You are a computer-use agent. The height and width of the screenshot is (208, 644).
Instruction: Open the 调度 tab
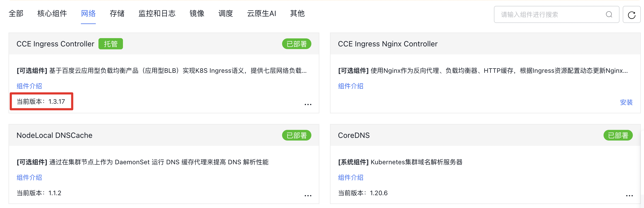226,13
